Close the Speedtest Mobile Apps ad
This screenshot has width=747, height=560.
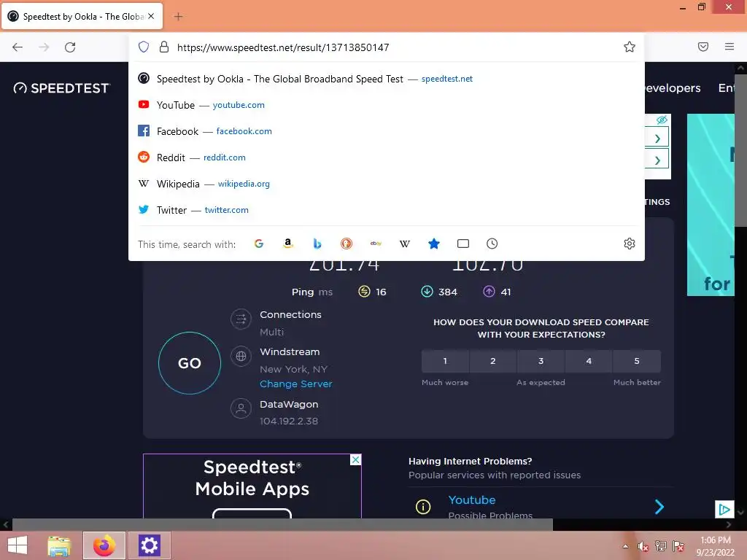click(x=355, y=459)
